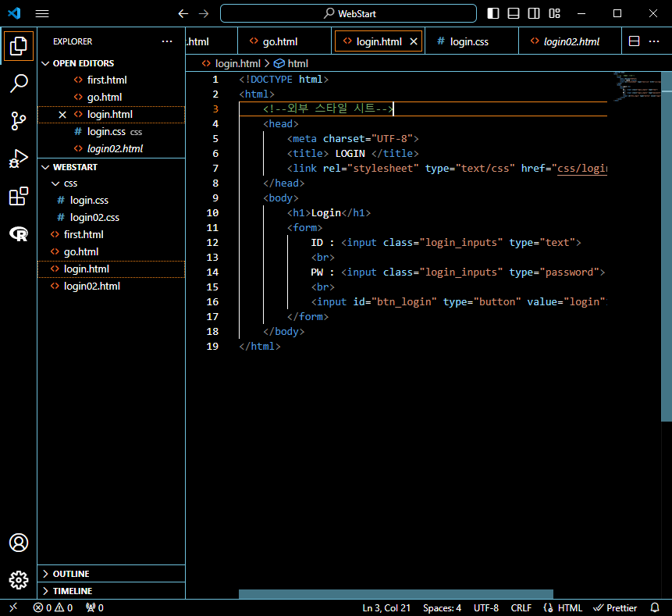The width and height of the screenshot is (672, 616).
Task: Open first.html in WEBSTART folder
Action: [112, 234]
